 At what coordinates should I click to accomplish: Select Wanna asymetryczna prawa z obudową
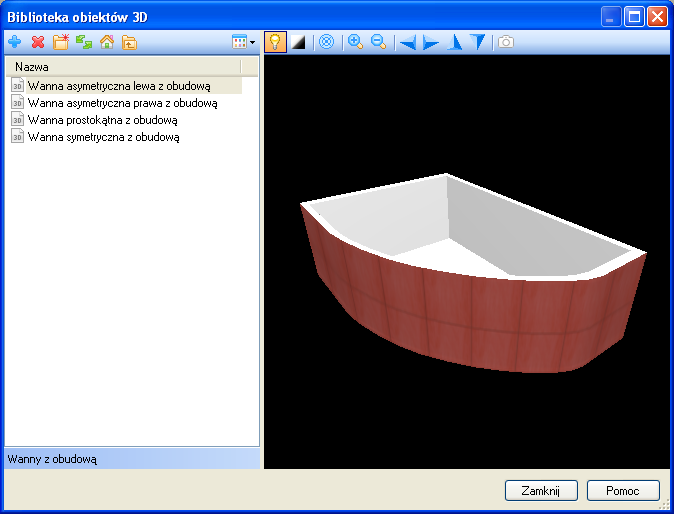pyautogui.click(x=122, y=103)
